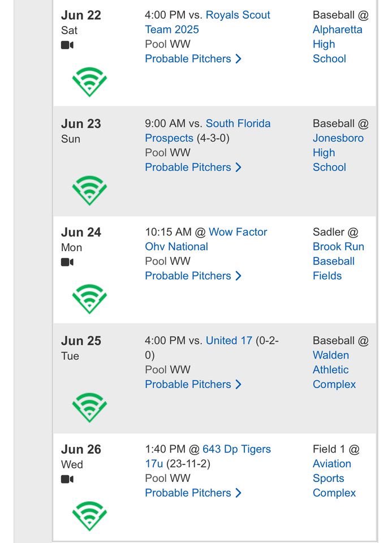Expand Probable Pitchers for 643 Dp Tigers game
This screenshot has height=543, width=392.
193,493
